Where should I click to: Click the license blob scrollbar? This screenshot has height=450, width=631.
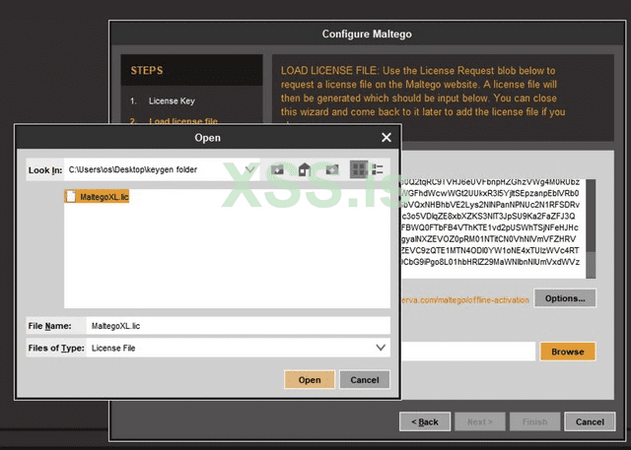click(x=591, y=229)
